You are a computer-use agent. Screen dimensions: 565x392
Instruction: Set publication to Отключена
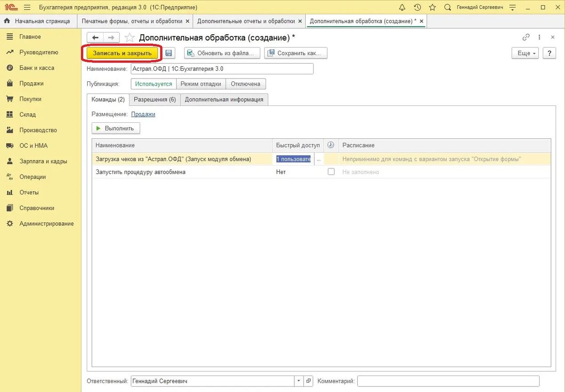(x=245, y=84)
